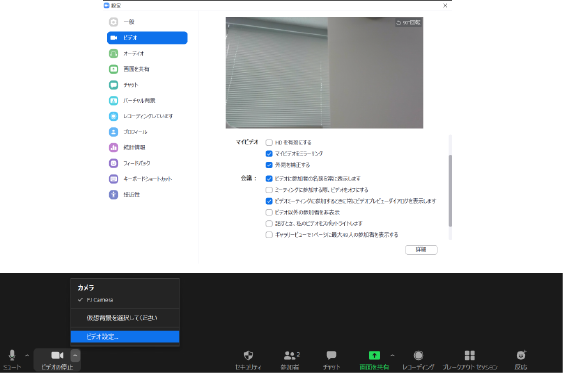563x373 pixels.
Task: Enable 49 participants per gallery page checkbox
Action: point(269,235)
